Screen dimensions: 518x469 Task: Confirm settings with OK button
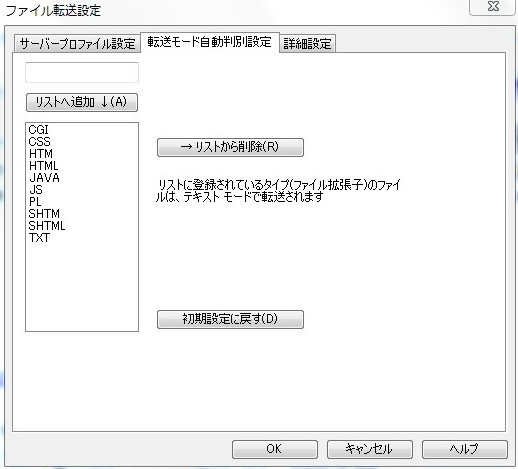pos(275,449)
